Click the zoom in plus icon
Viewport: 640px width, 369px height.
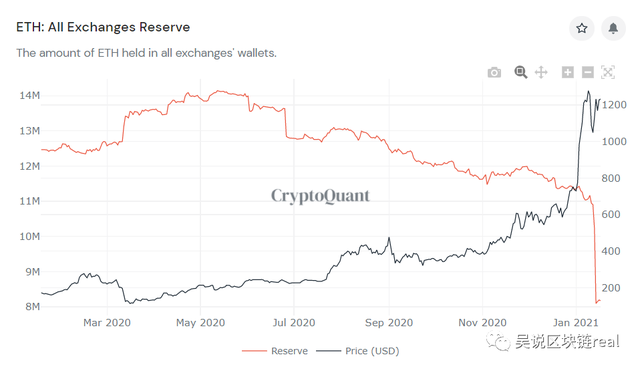[568, 72]
